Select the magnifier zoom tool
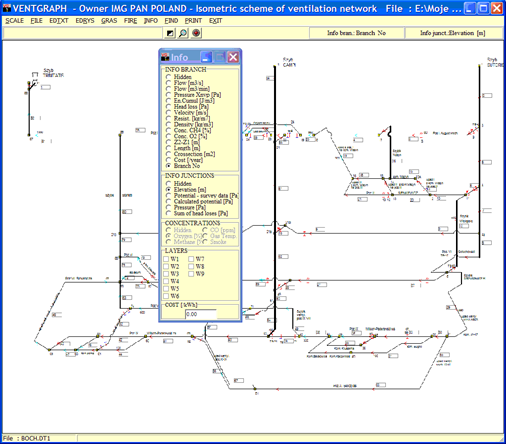The height and width of the screenshot is (446, 507). [x=183, y=33]
